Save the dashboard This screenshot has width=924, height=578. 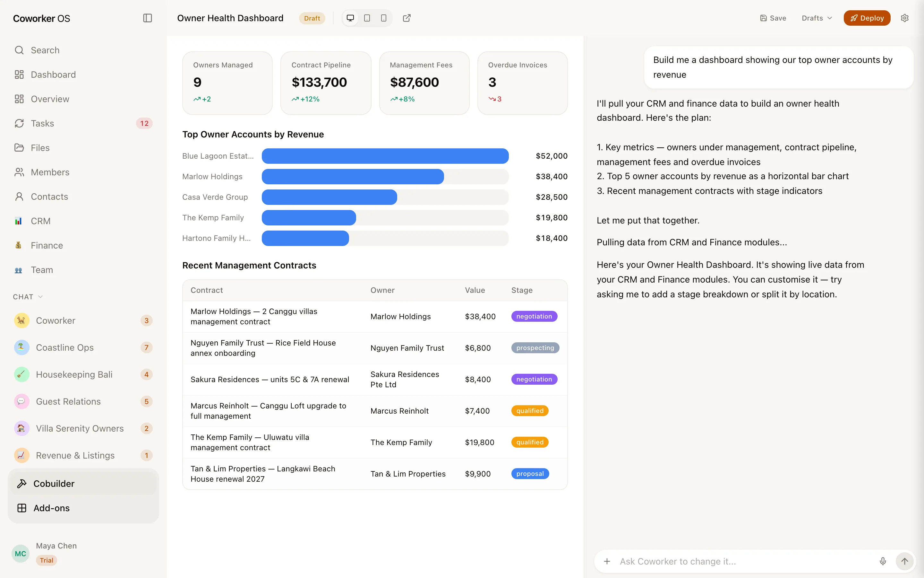point(773,18)
